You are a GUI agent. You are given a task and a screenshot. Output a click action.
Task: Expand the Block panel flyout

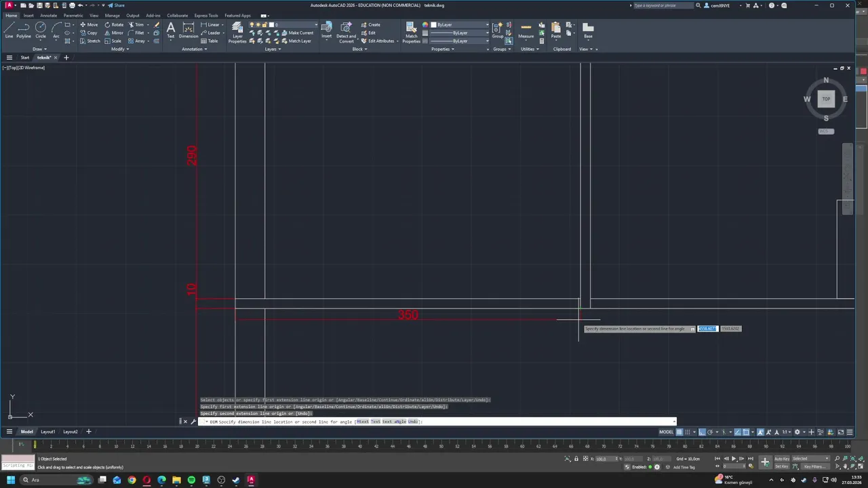pyautogui.click(x=359, y=49)
